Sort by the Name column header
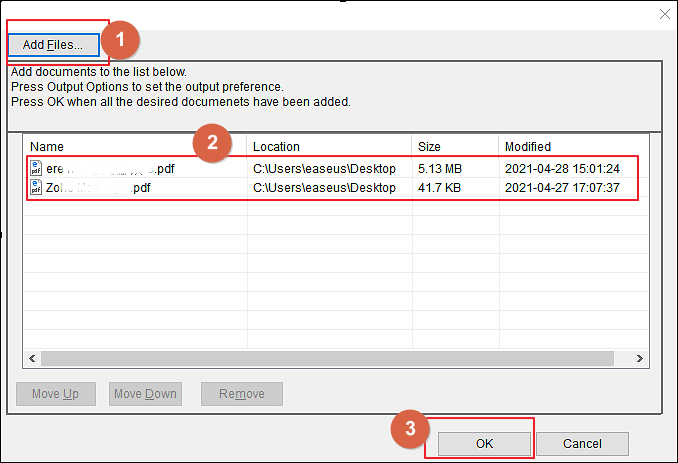Viewport: 678px width, 463px height. (x=135, y=147)
